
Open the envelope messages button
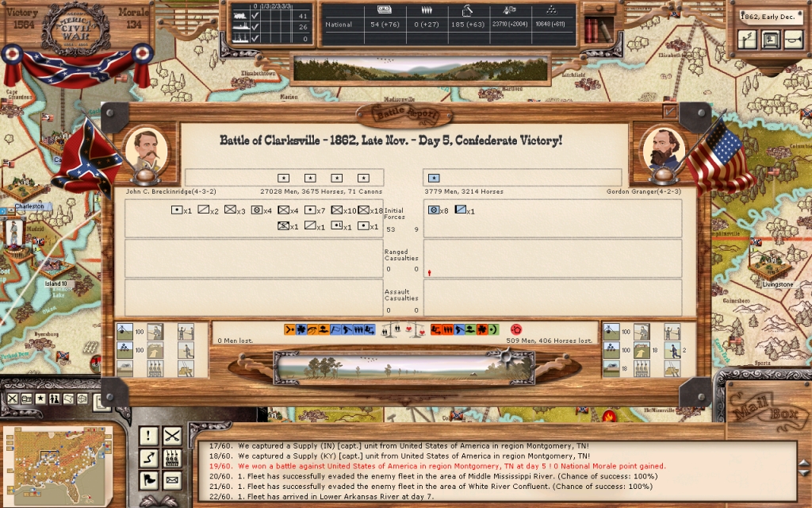click(173, 480)
